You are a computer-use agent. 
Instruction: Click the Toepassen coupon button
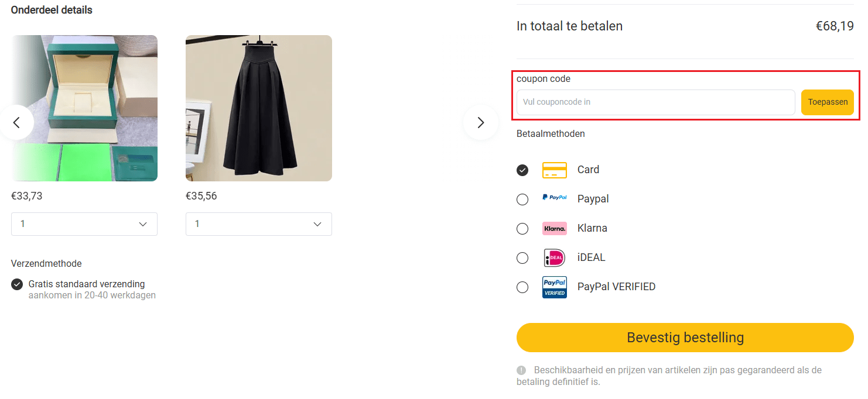click(827, 102)
